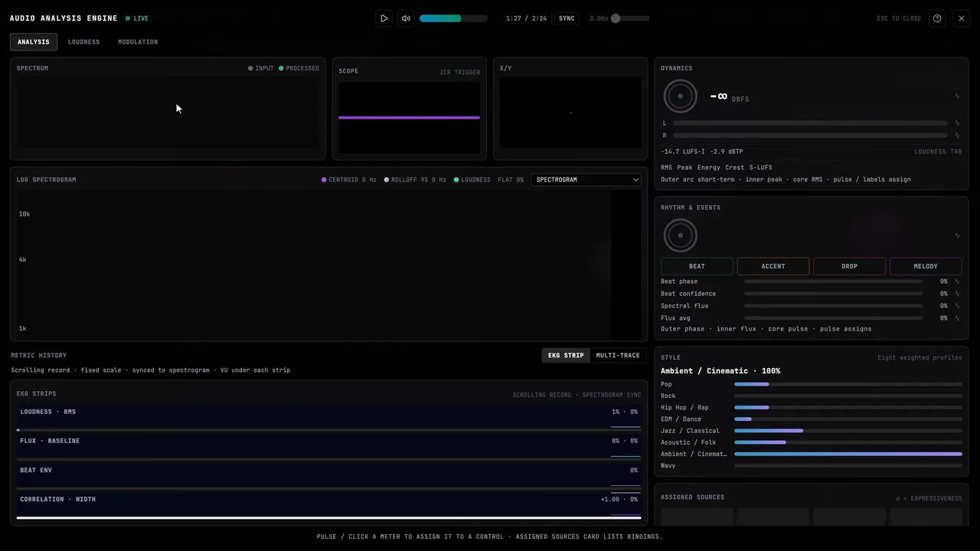Seek within the teal playback progress bar
980x551 pixels.
(x=453, y=18)
